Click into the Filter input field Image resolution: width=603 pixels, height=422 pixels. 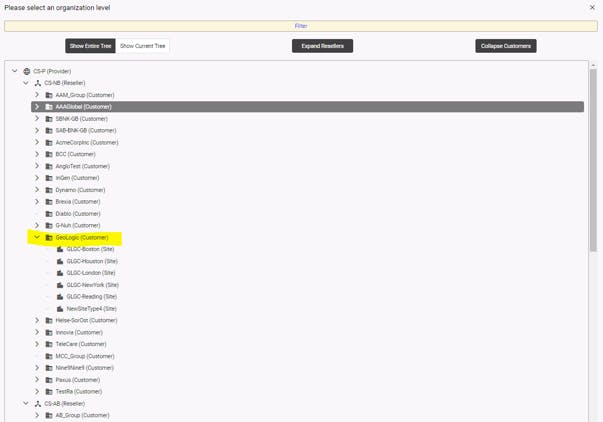(x=300, y=26)
